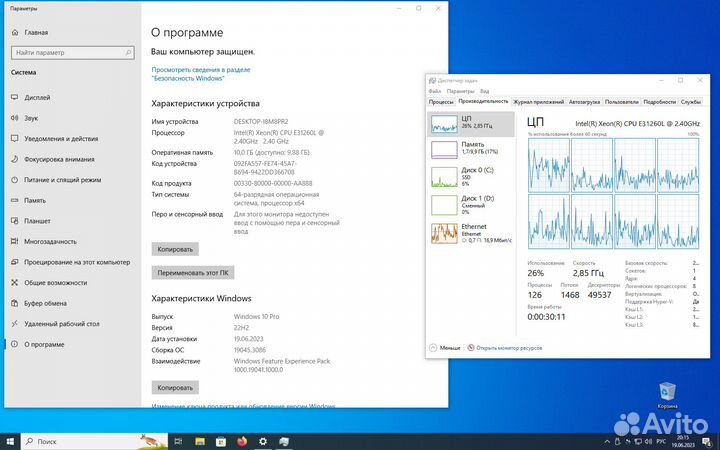Click Переименовать этот ПК button
Screen dimensions: 720x450
point(193,273)
